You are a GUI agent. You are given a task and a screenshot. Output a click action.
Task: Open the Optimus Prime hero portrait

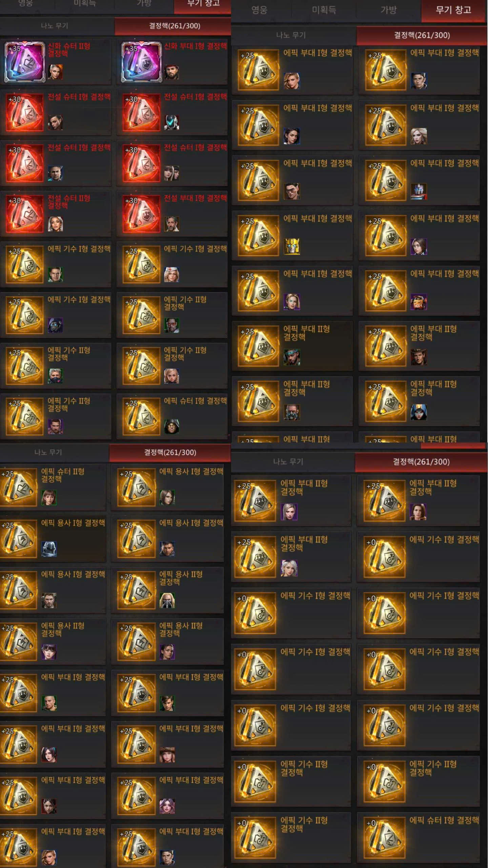(419, 191)
